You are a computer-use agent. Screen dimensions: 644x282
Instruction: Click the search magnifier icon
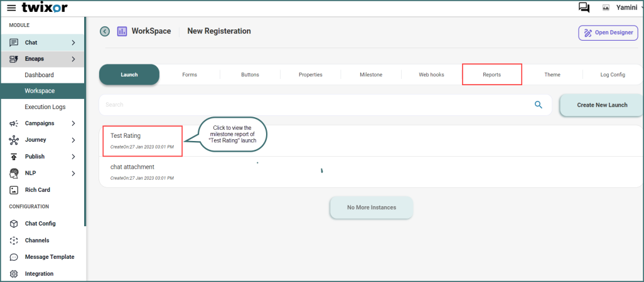tap(538, 105)
